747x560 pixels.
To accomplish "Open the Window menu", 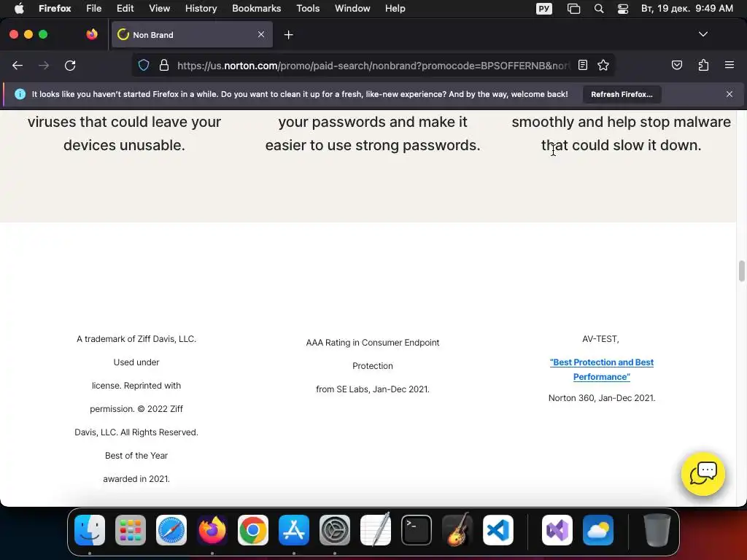I will [x=352, y=8].
